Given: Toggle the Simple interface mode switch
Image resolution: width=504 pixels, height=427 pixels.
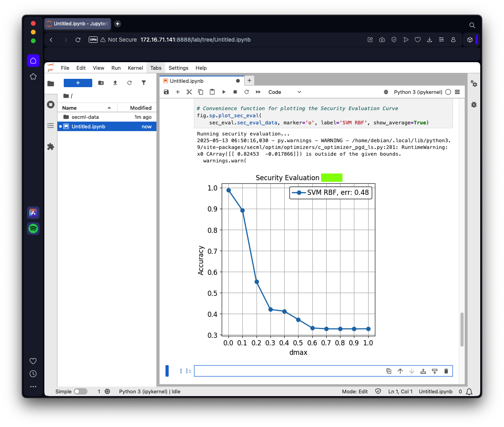Looking at the screenshot, I should tap(80, 391).
